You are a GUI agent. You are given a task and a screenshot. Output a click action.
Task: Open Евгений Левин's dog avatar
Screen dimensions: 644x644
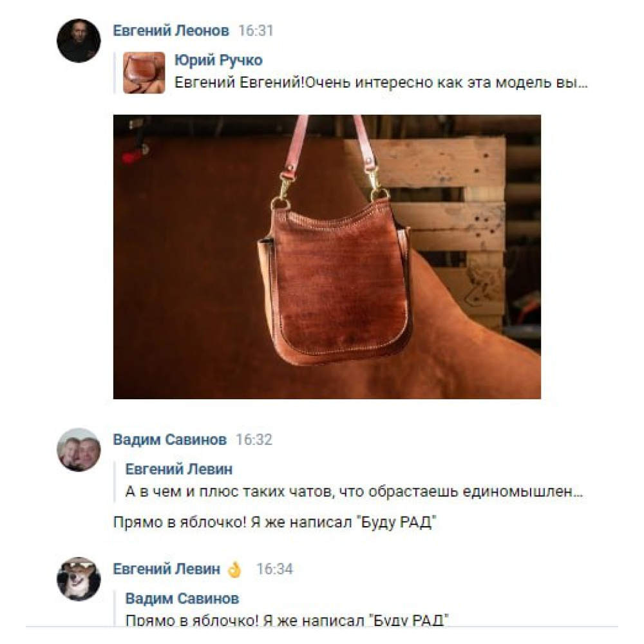[x=79, y=579]
